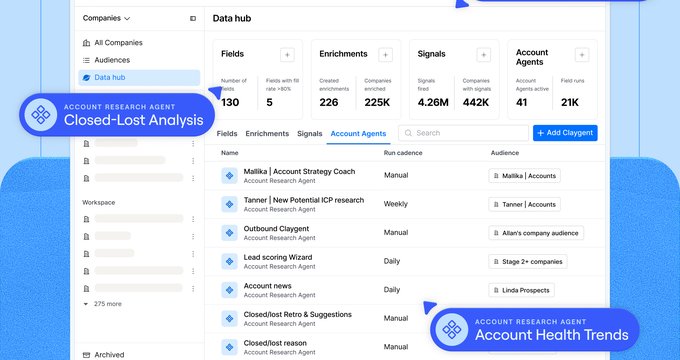
Task: Click agent icon for Outbound Claygent
Action: point(229,233)
